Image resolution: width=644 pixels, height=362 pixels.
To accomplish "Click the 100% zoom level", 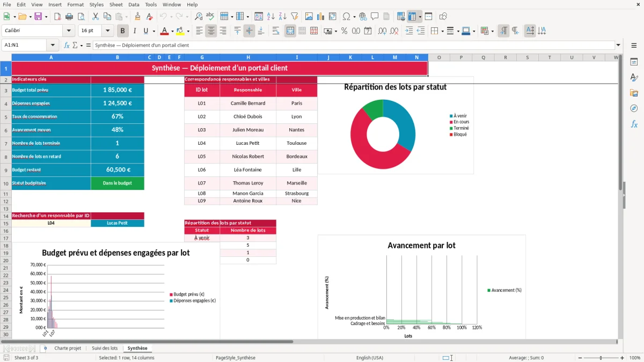I will [x=635, y=358].
